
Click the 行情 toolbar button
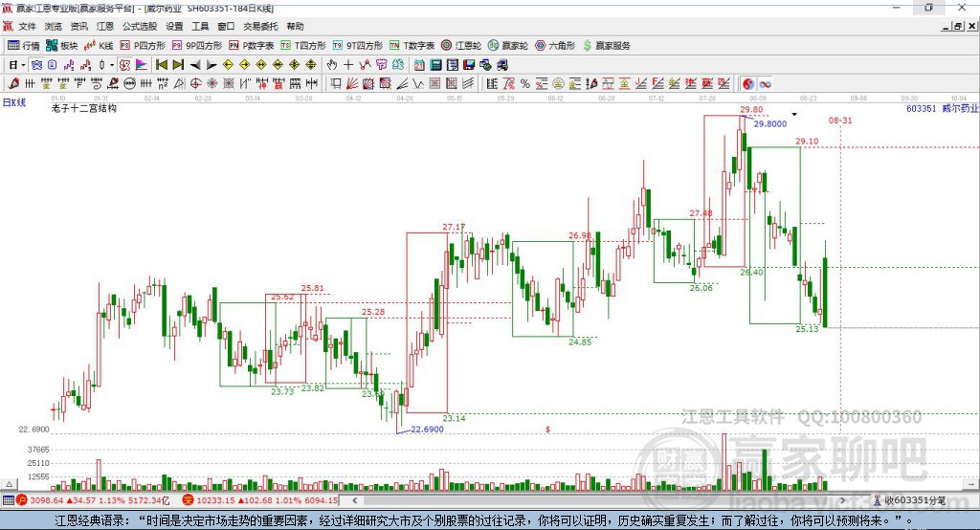click(x=24, y=46)
